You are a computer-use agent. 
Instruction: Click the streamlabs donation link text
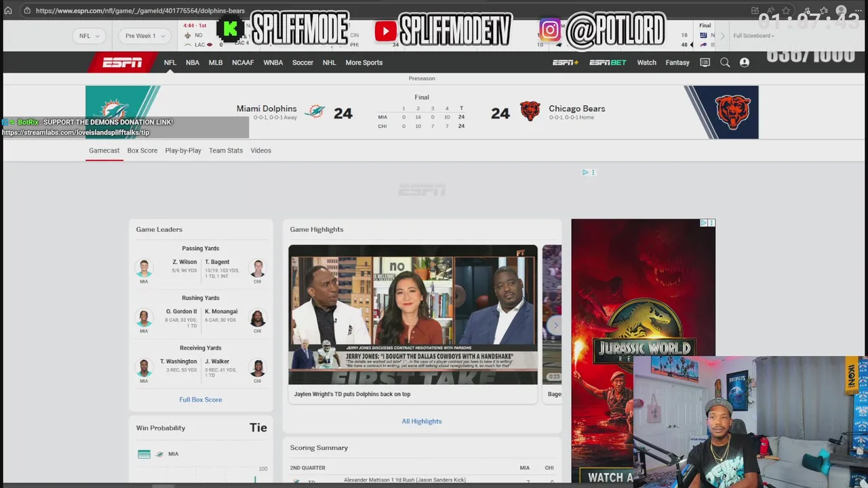[x=75, y=132]
